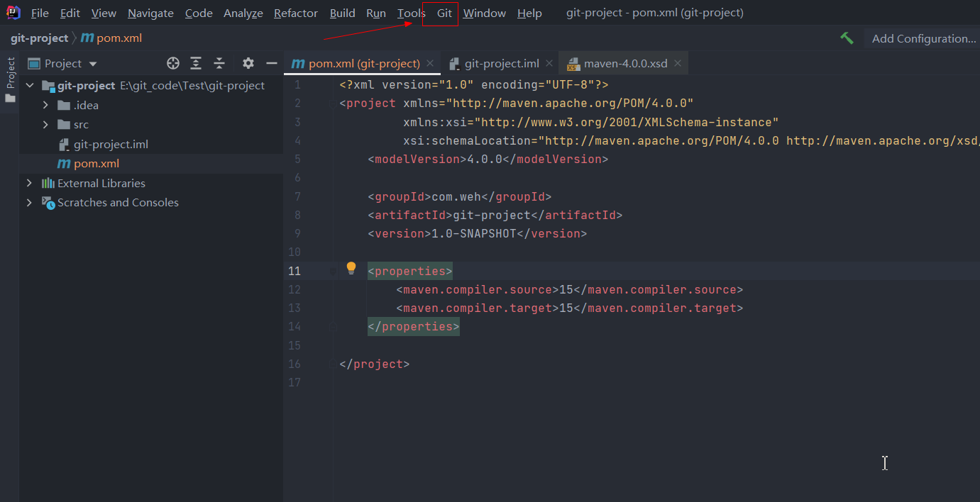Open the Project view selector dropdown
This screenshot has width=980, height=502.
pos(62,64)
